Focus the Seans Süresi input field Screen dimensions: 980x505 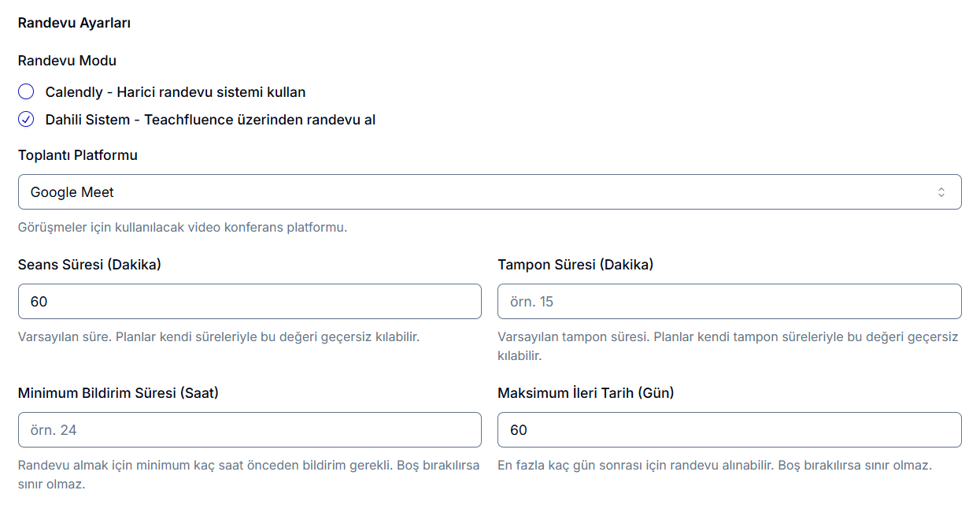250,302
